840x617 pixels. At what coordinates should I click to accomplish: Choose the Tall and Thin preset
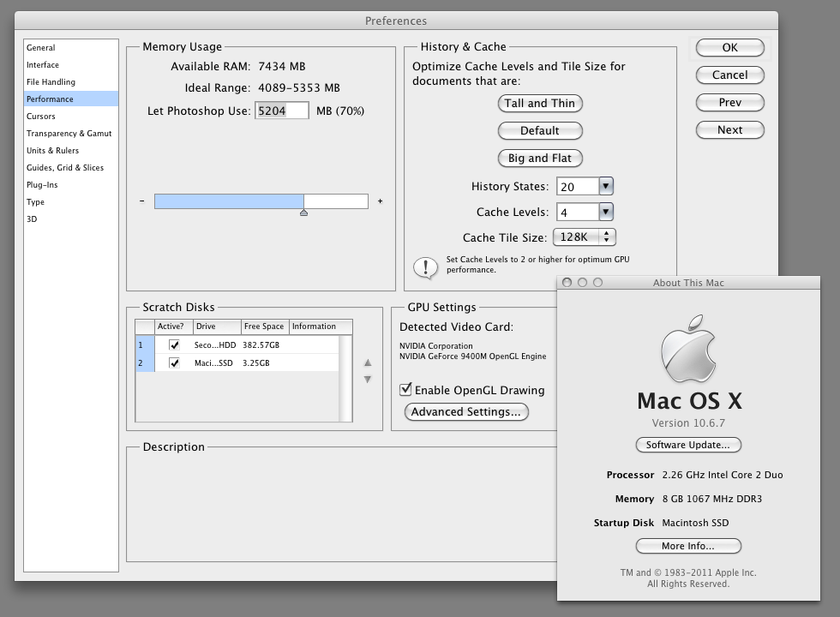point(540,104)
